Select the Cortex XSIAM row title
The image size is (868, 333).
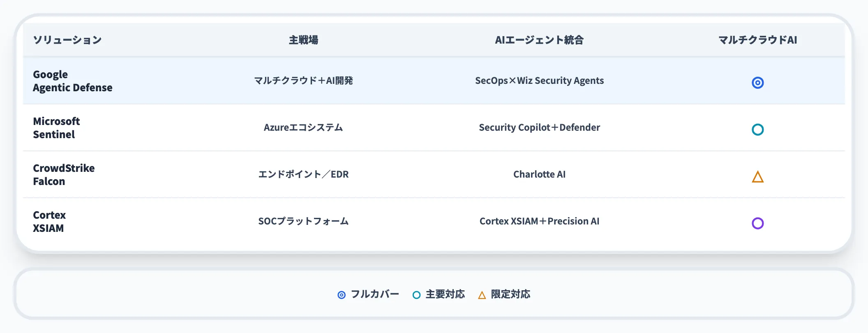[x=49, y=222]
